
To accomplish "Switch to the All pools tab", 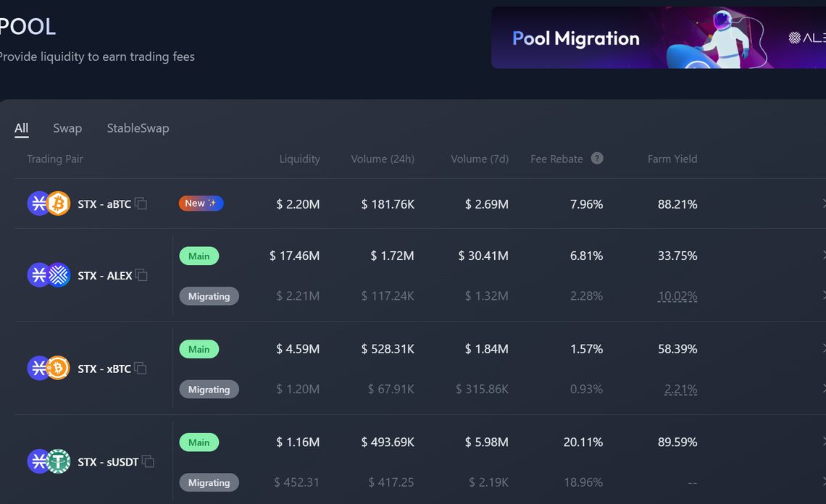I will 21,128.
